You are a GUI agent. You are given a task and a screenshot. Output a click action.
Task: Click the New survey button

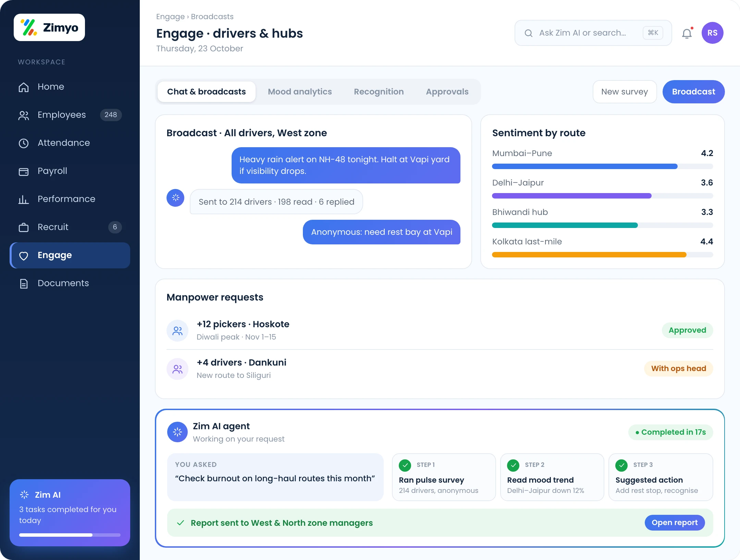point(625,92)
